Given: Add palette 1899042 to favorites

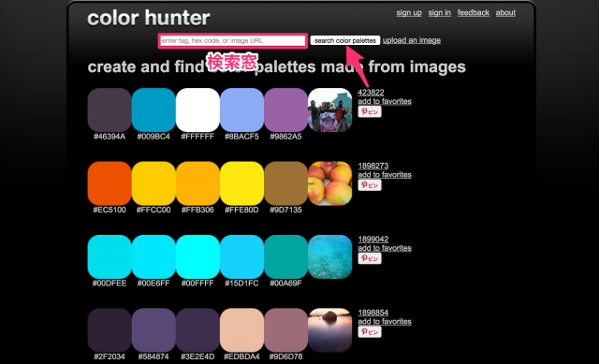Looking at the screenshot, I should point(385,248).
